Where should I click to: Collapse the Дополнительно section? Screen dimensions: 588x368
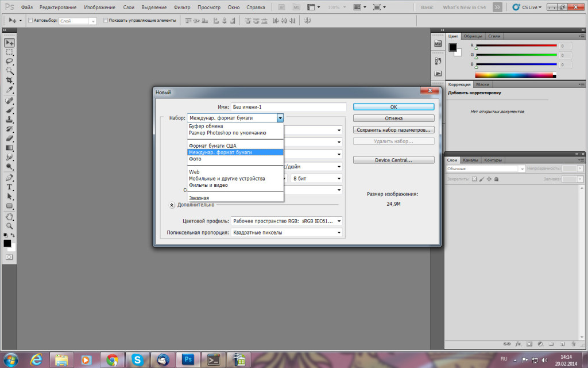172,205
